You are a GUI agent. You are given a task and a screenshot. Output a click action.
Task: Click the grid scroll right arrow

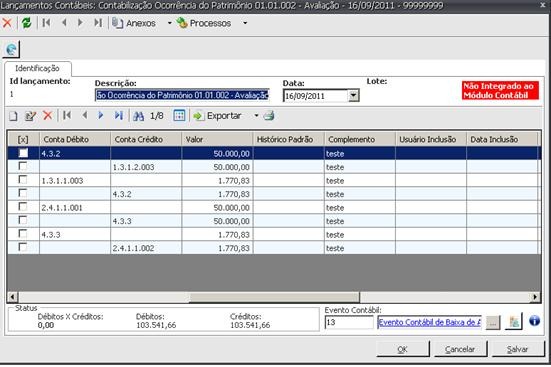(x=535, y=297)
